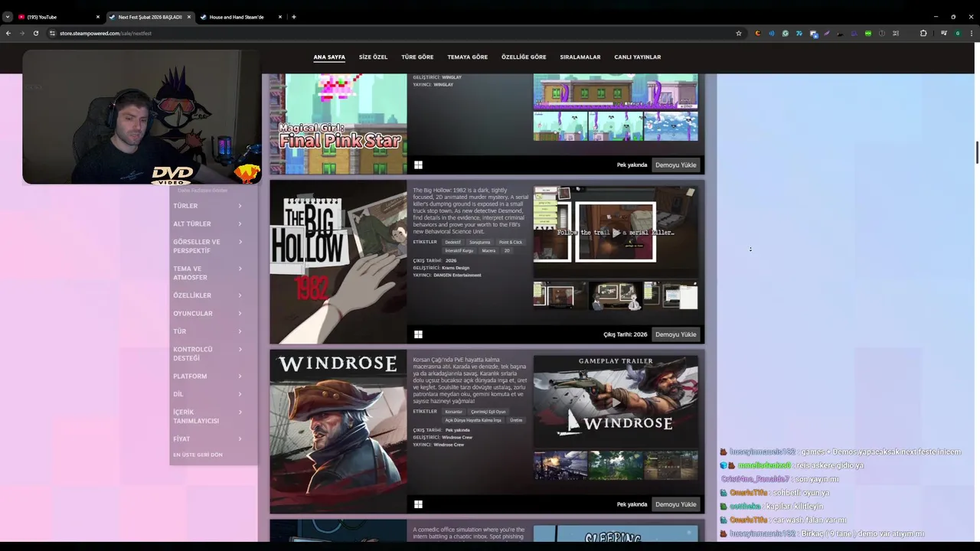Play the Windrose gameplay trailer
This screenshot has height=551, width=980.
pos(616,401)
